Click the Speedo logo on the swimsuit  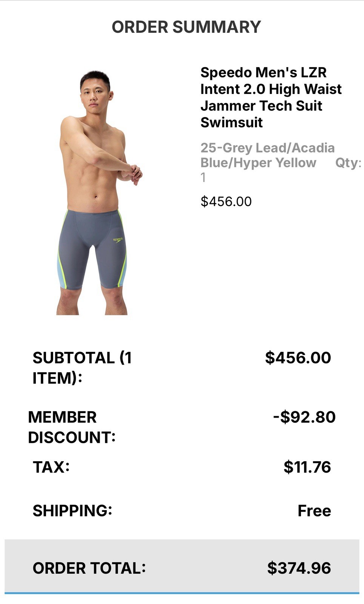118,240
